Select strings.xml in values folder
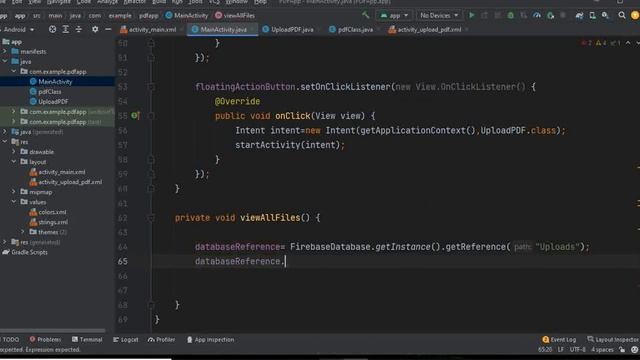 (x=53, y=222)
